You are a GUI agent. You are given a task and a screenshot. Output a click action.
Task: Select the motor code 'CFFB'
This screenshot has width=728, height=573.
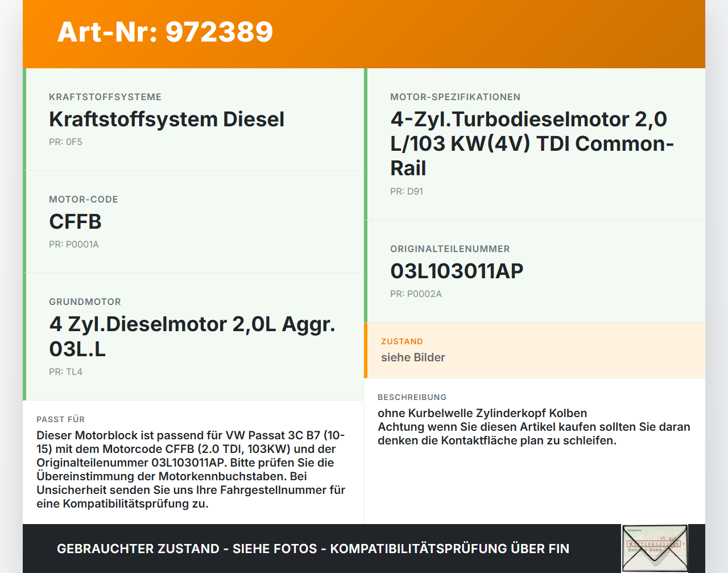(x=75, y=221)
